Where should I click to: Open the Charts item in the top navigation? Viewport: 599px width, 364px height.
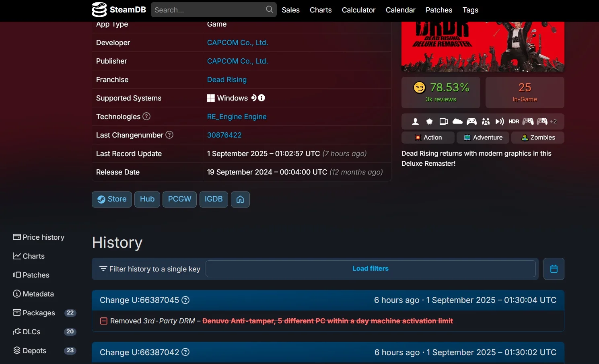pyautogui.click(x=321, y=10)
